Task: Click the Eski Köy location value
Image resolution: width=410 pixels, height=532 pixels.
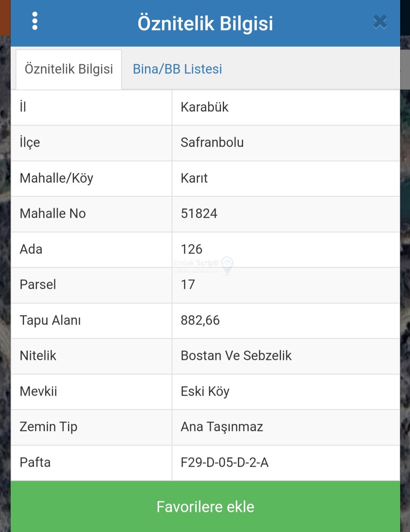Action: pyautogui.click(x=205, y=391)
